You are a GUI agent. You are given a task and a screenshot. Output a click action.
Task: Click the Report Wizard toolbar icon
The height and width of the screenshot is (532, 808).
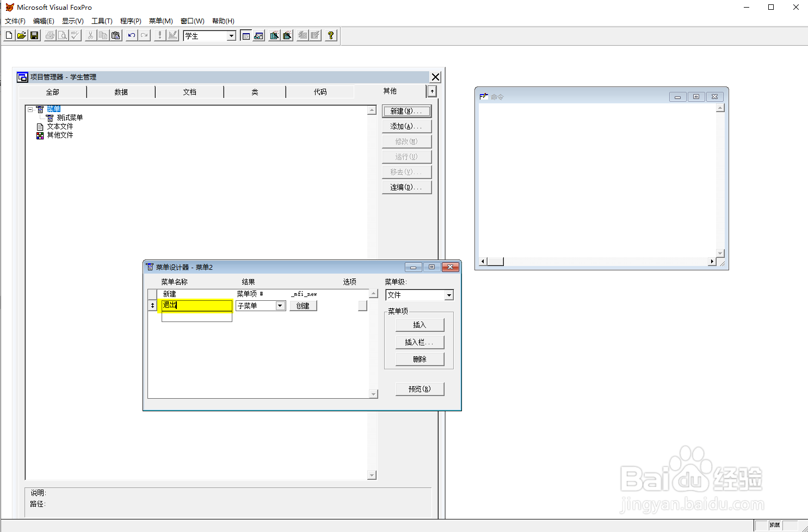coord(287,35)
